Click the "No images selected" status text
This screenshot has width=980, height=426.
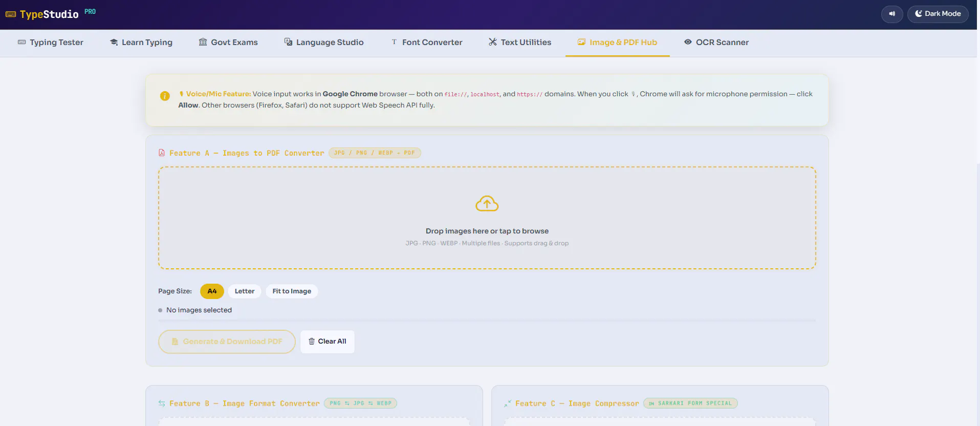click(x=199, y=310)
